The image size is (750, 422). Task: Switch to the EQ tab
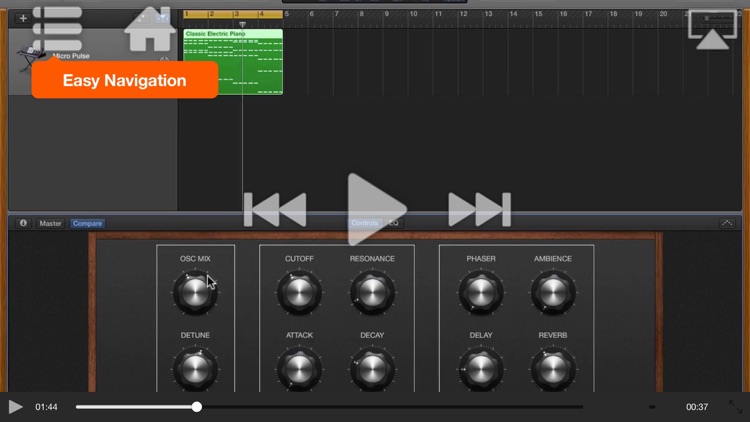click(x=394, y=223)
